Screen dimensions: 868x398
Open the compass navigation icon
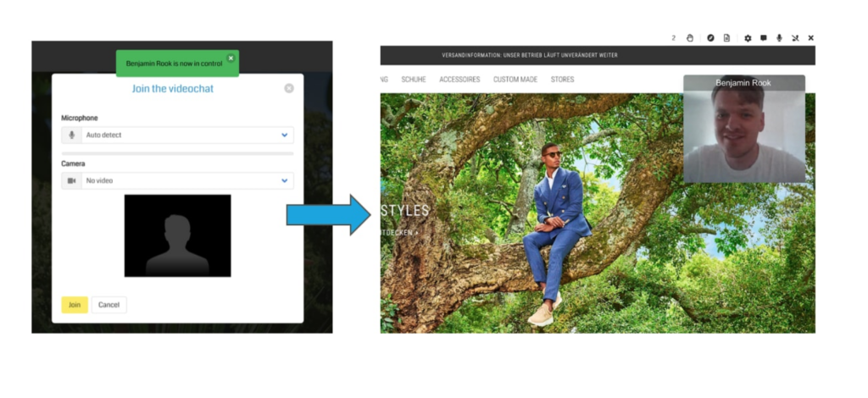[710, 38]
